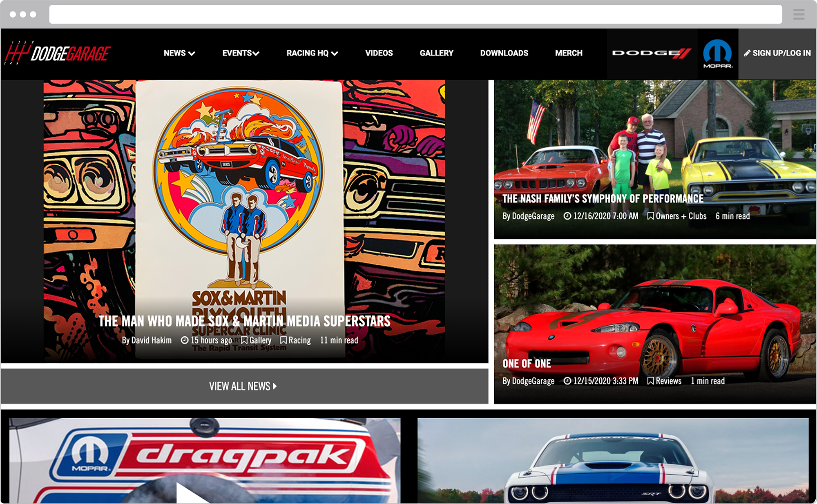Click bookmark icon beside Reviews tag
Screen dimensions: 817x504
point(651,381)
